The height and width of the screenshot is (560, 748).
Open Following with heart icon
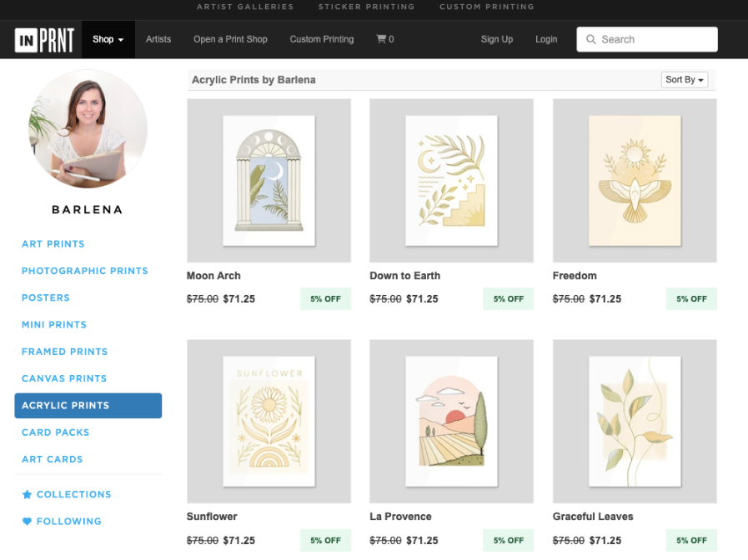coord(62,521)
